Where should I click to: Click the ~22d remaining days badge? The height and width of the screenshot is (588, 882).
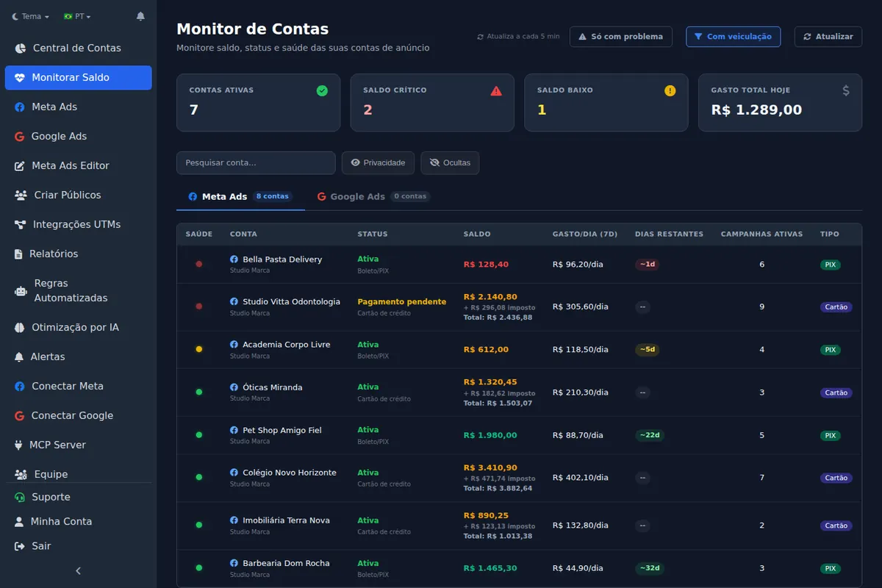point(650,435)
